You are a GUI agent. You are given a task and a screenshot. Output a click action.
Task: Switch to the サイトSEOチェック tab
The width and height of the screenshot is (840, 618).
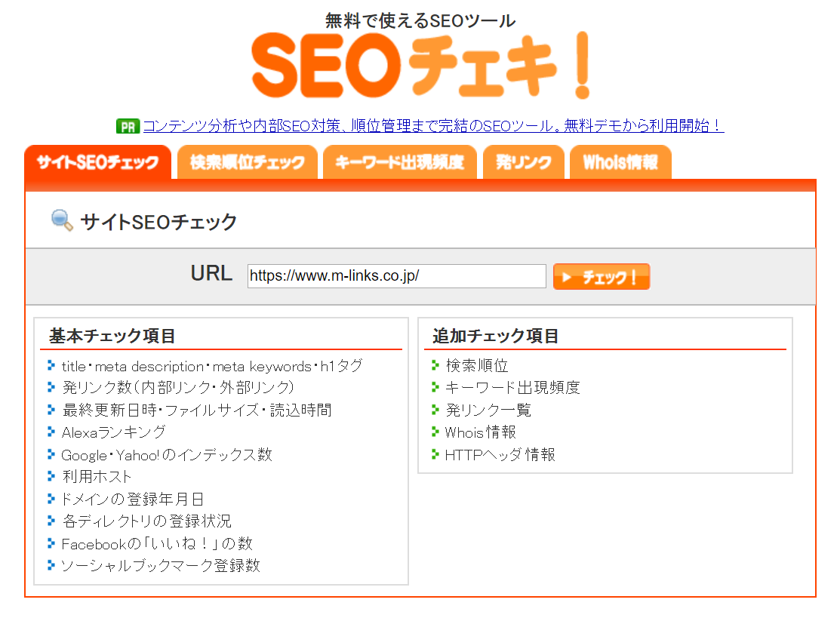pyautogui.click(x=98, y=161)
